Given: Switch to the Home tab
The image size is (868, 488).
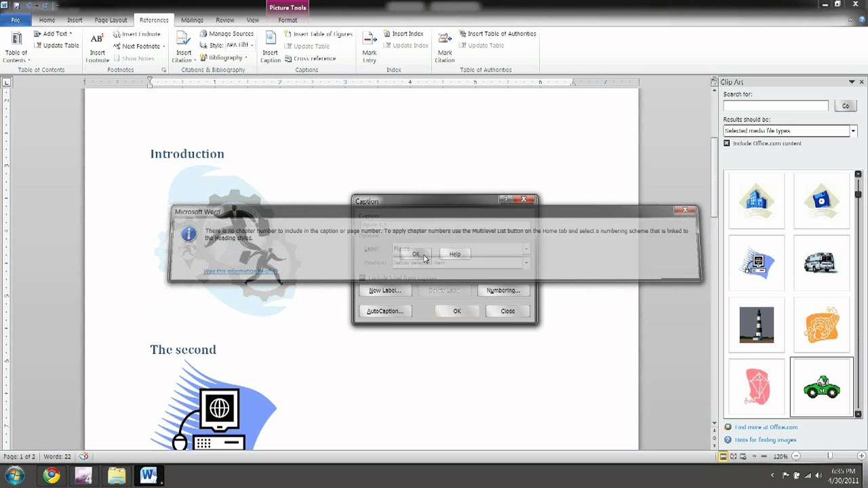Looking at the screenshot, I should tap(47, 20).
